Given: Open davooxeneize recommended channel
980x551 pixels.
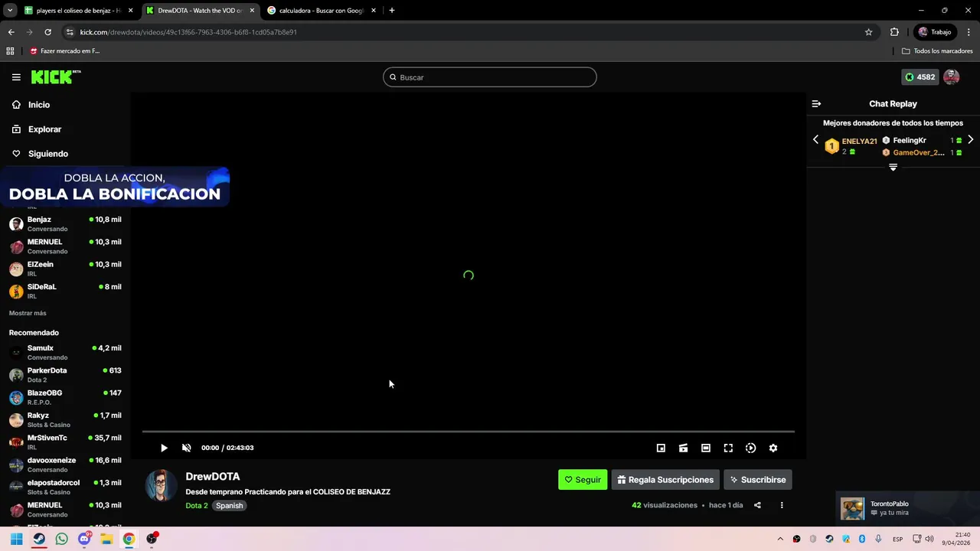Looking at the screenshot, I should point(65,465).
